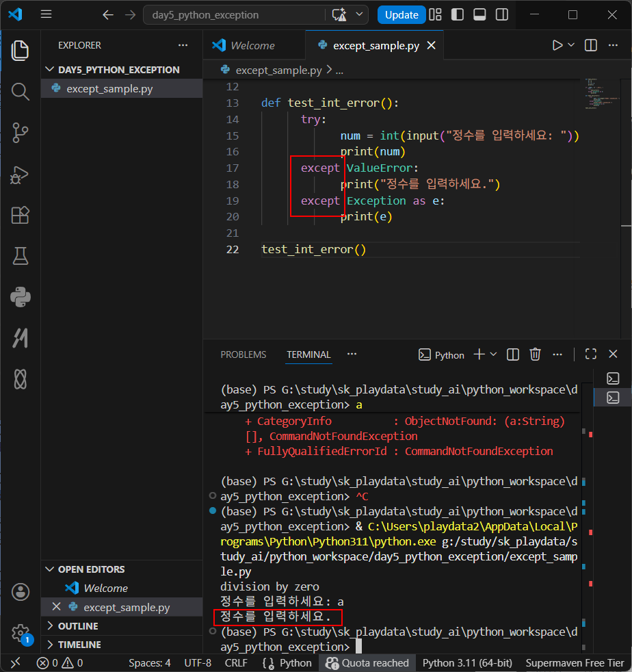Open the Manage gear settings

(x=20, y=633)
